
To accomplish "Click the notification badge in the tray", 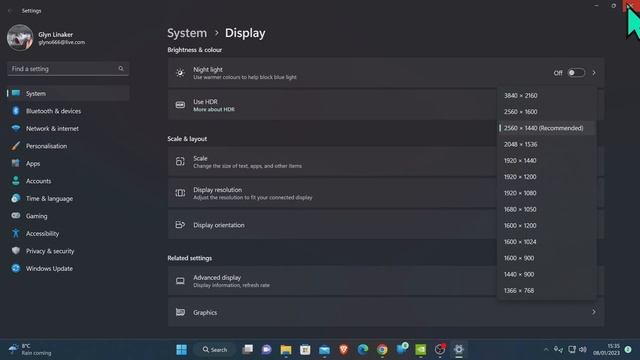I will pos(628,349).
